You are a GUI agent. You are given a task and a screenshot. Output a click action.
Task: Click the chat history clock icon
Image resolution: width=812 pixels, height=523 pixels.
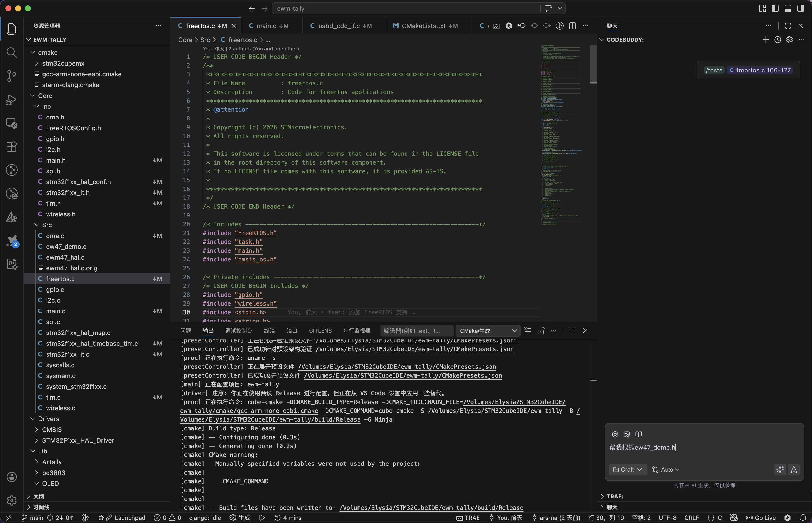click(x=777, y=40)
